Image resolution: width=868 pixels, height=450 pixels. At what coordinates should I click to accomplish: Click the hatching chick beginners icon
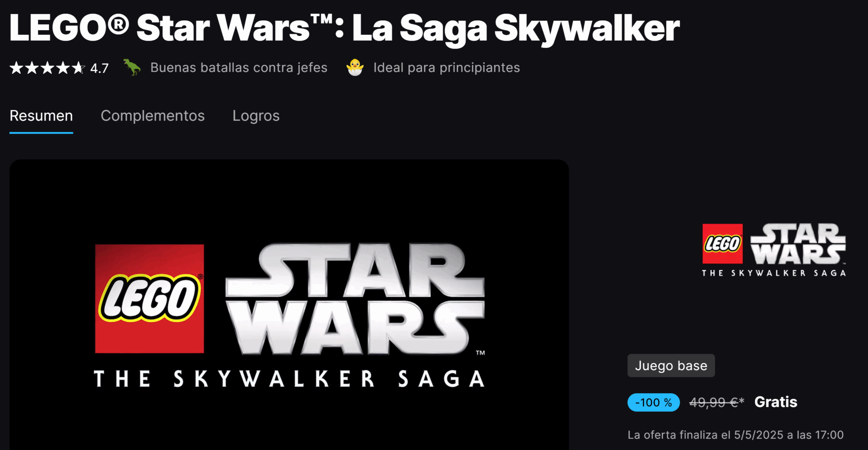[x=355, y=67]
